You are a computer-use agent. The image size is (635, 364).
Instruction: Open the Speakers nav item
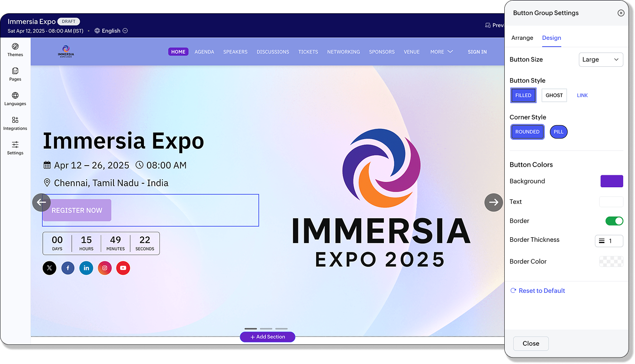(235, 52)
